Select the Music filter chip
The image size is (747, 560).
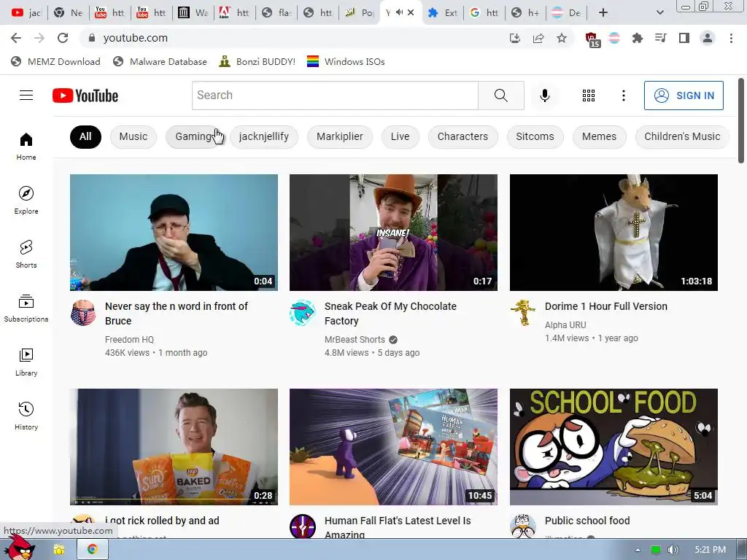[133, 136]
